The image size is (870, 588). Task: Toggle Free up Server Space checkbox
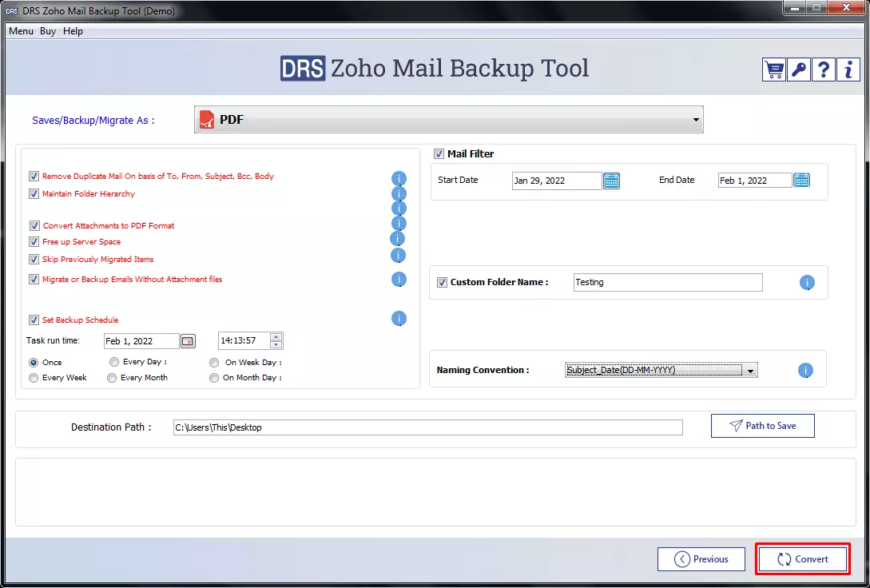point(34,242)
